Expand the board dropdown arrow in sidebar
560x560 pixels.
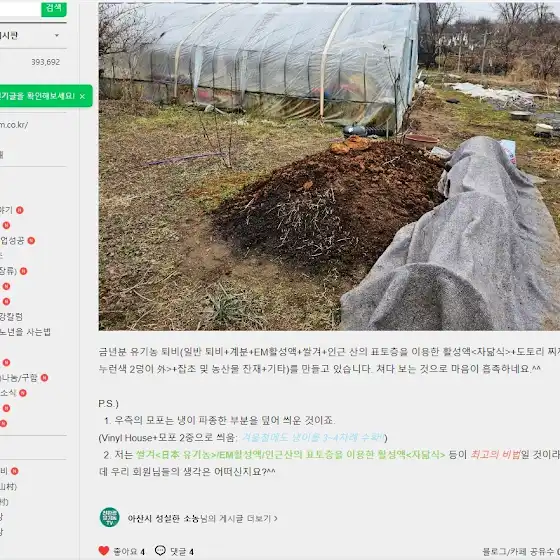point(57,35)
